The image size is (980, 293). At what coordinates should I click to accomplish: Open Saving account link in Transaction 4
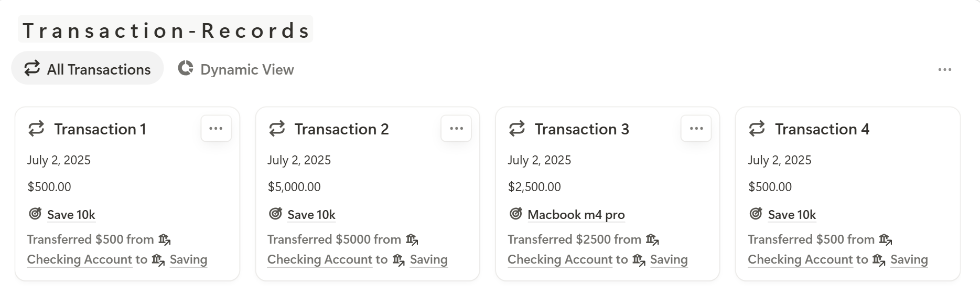coord(909,259)
